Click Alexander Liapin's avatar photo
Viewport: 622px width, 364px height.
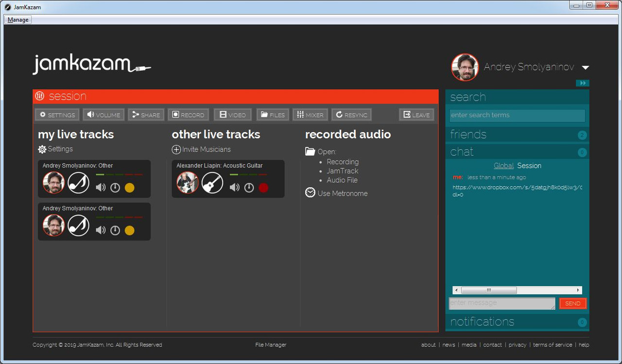pos(188,183)
